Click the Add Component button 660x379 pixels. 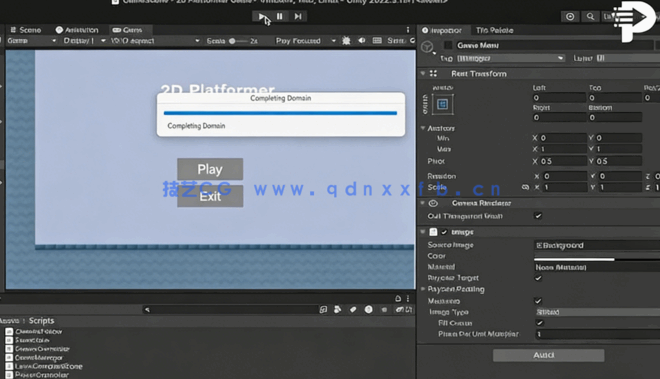pyautogui.click(x=548, y=355)
